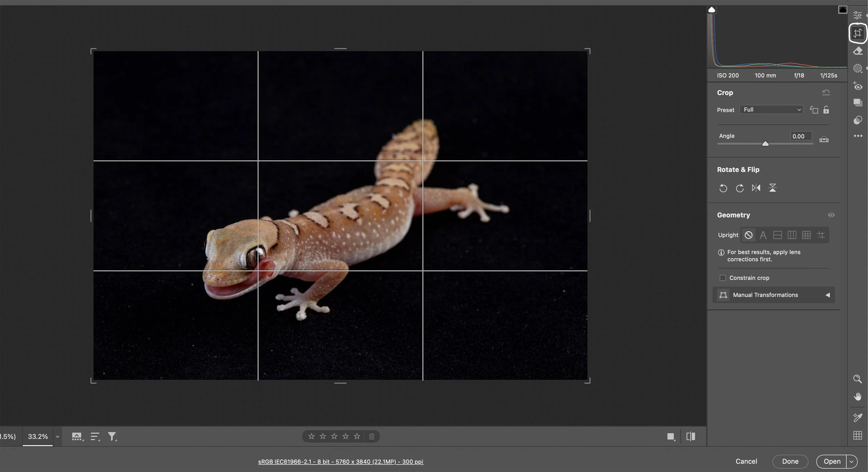
Task: Flip image vertically
Action: pos(773,188)
